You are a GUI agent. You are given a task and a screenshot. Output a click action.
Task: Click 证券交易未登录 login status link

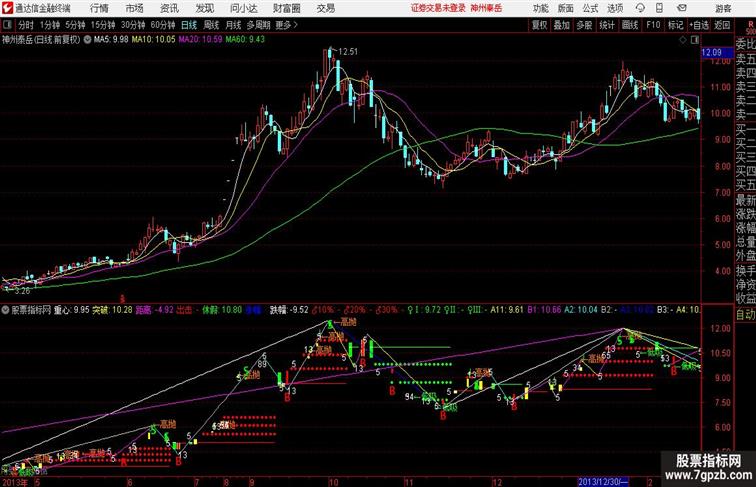tap(438, 8)
